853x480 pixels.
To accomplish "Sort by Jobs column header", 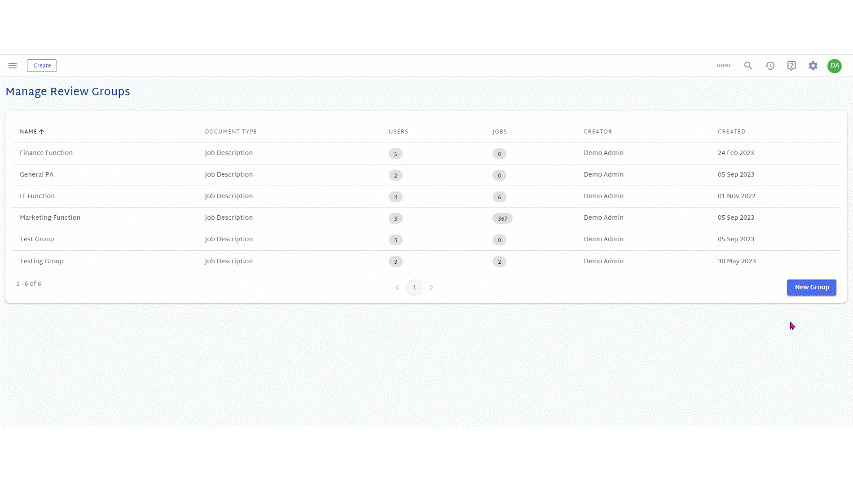I will pyautogui.click(x=499, y=132).
